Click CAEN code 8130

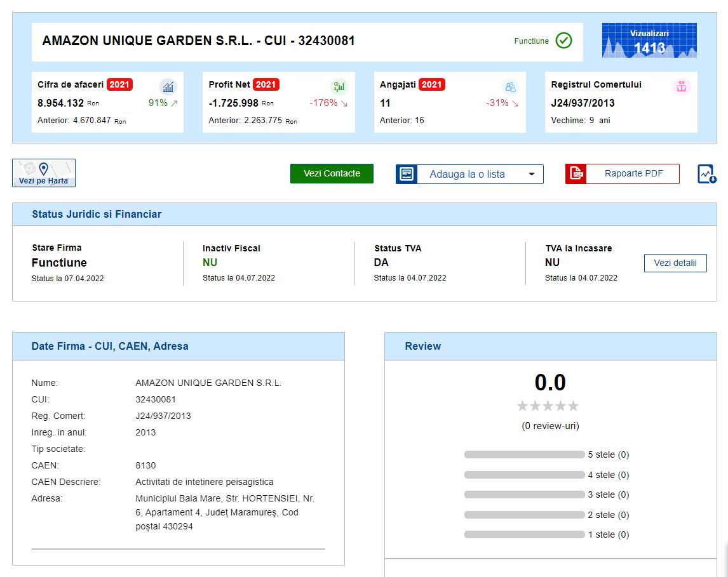point(145,465)
